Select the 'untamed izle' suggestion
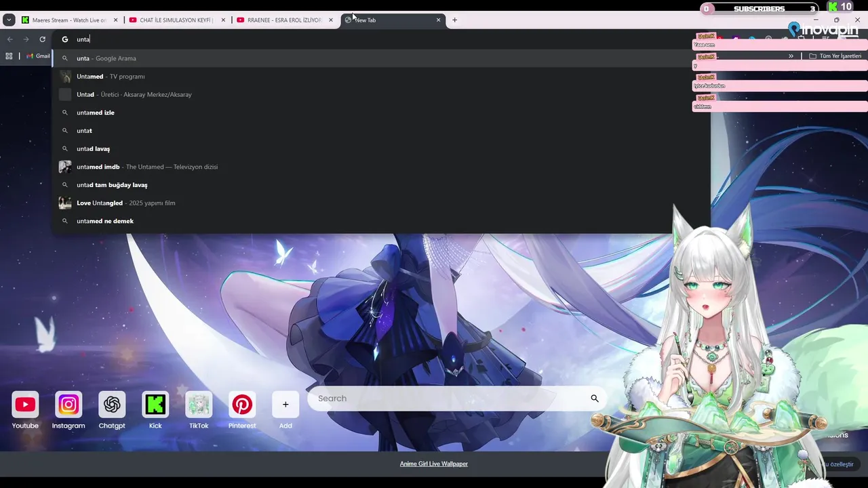This screenshot has width=868, height=488. pyautogui.click(x=381, y=113)
